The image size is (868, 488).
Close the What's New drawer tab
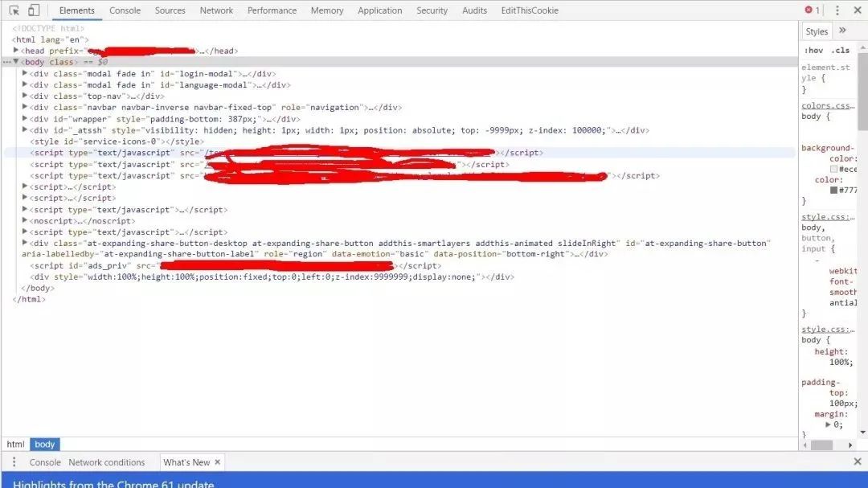pos(218,462)
